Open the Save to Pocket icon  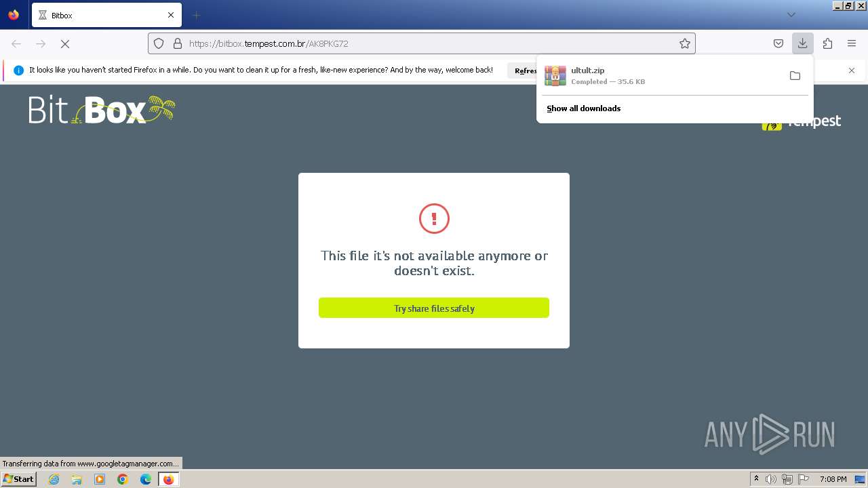[778, 43]
